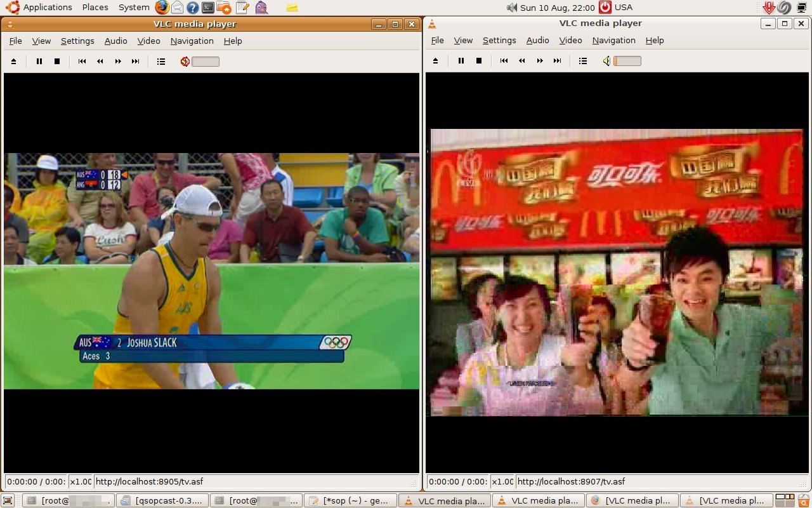Open the Places menu in the top panel
This screenshot has width=812, height=508.
(x=95, y=8)
